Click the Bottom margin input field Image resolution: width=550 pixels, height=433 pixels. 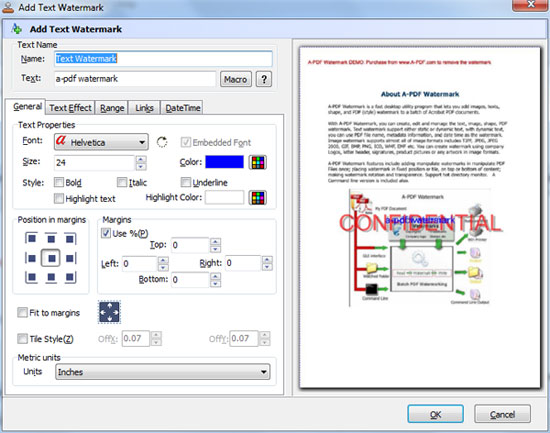click(190, 280)
